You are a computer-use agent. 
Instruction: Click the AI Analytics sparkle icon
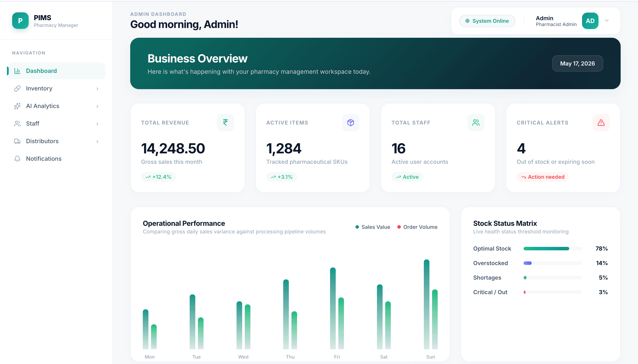point(17,106)
